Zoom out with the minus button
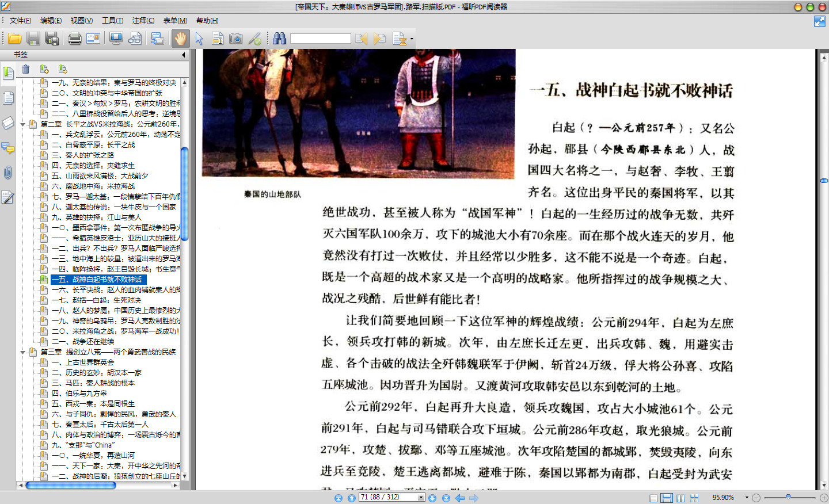The height and width of the screenshot is (504, 829). (756, 498)
